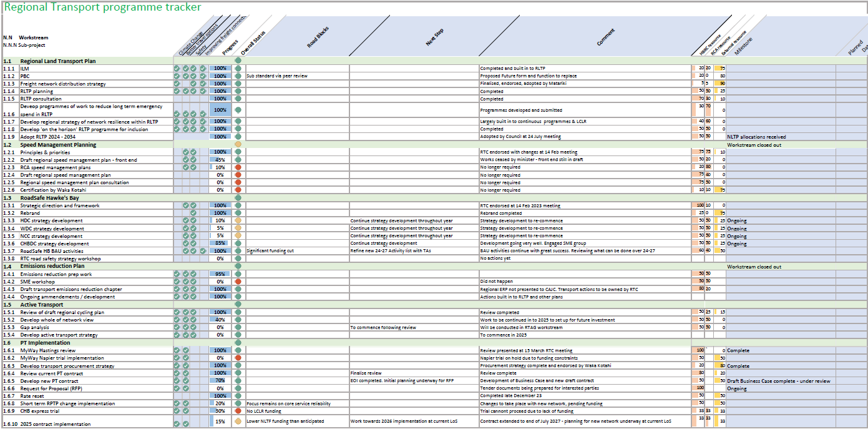Select the 'Road Blocks' column header
868x429 pixels.
click(x=318, y=38)
